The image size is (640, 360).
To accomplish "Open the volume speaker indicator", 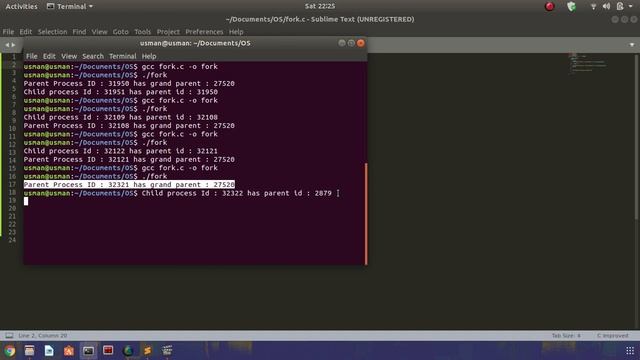I will (x=607, y=6).
